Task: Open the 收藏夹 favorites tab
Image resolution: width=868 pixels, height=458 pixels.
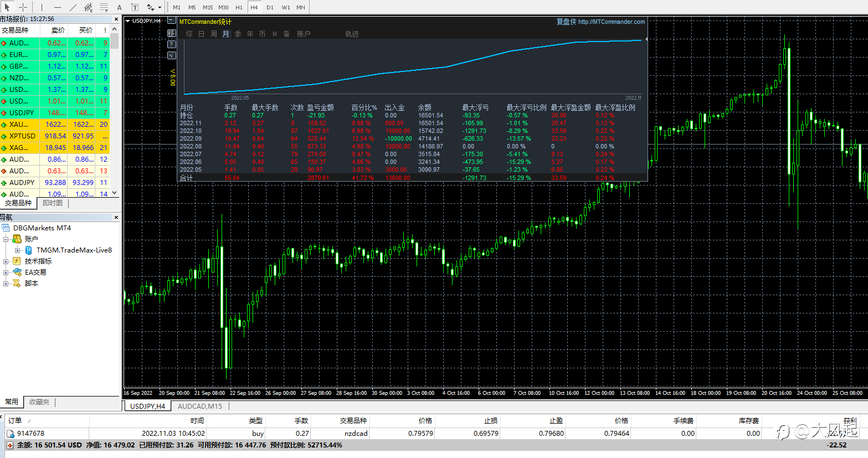Action: (39, 402)
